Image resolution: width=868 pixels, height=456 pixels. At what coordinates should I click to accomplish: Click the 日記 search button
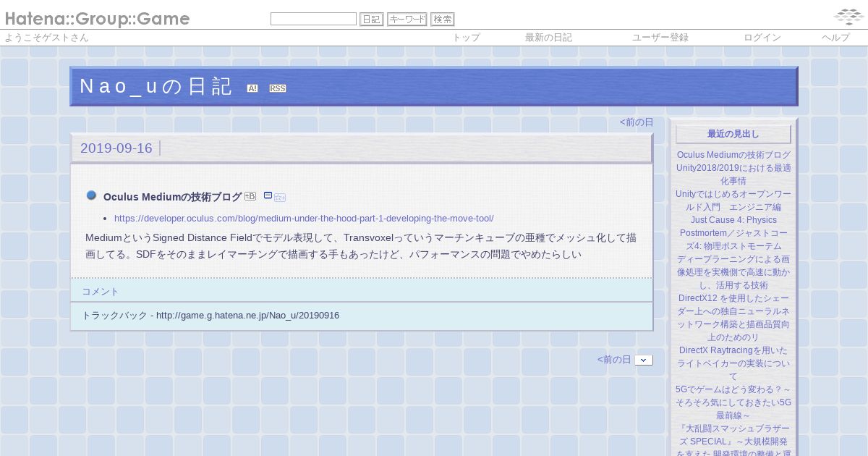tap(371, 19)
